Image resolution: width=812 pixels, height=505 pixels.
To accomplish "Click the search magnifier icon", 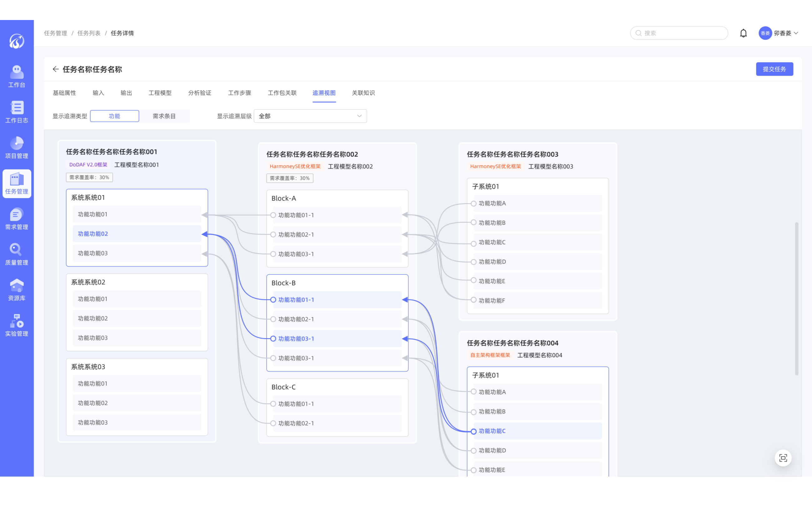I will (638, 33).
